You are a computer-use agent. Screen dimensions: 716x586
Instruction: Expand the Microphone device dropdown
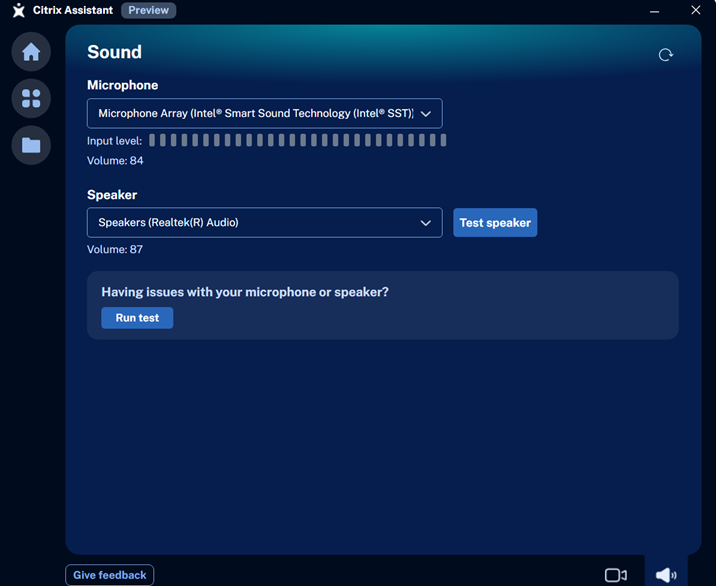pyautogui.click(x=264, y=113)
